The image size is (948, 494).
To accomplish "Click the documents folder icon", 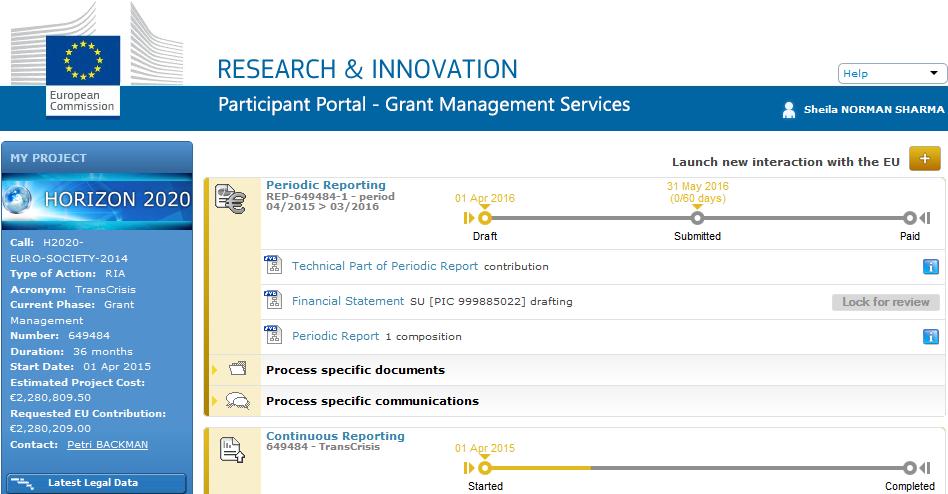I will tap(238, 368).
